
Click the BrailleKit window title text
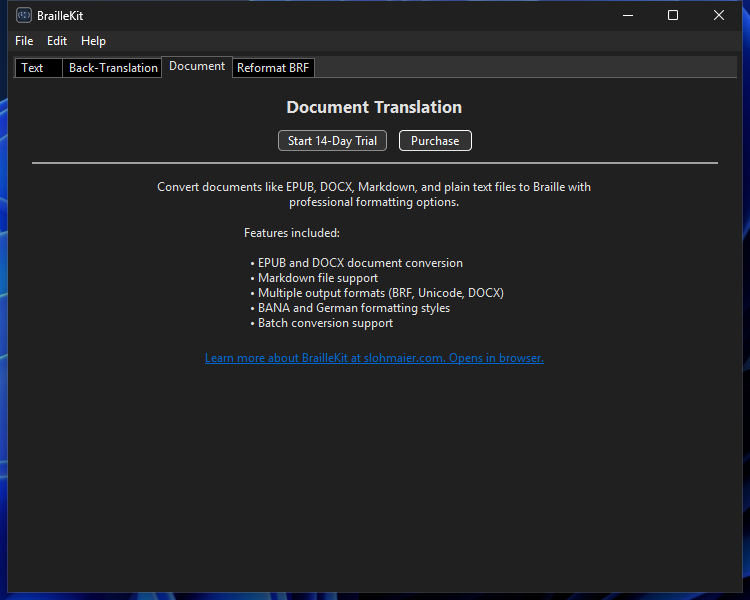(60, 16)
